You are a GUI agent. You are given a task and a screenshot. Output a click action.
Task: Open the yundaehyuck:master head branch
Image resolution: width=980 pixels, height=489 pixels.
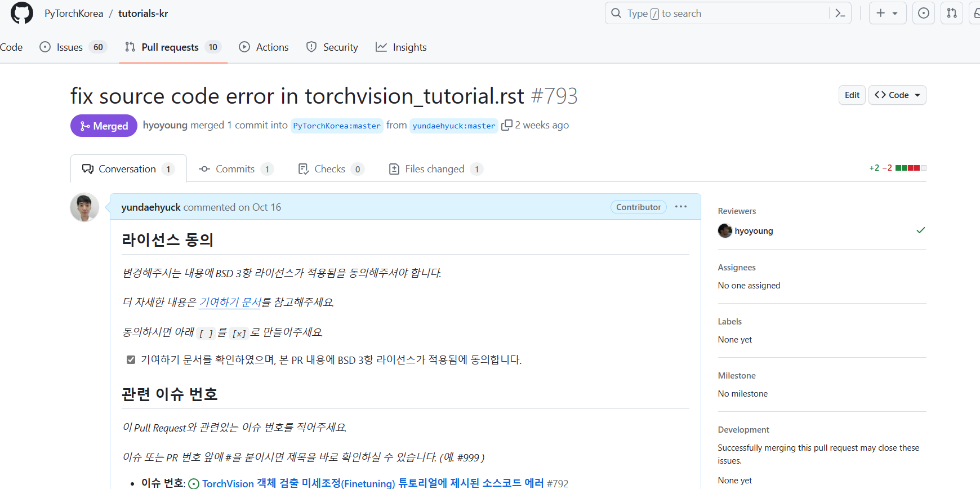tap(454, 126)
